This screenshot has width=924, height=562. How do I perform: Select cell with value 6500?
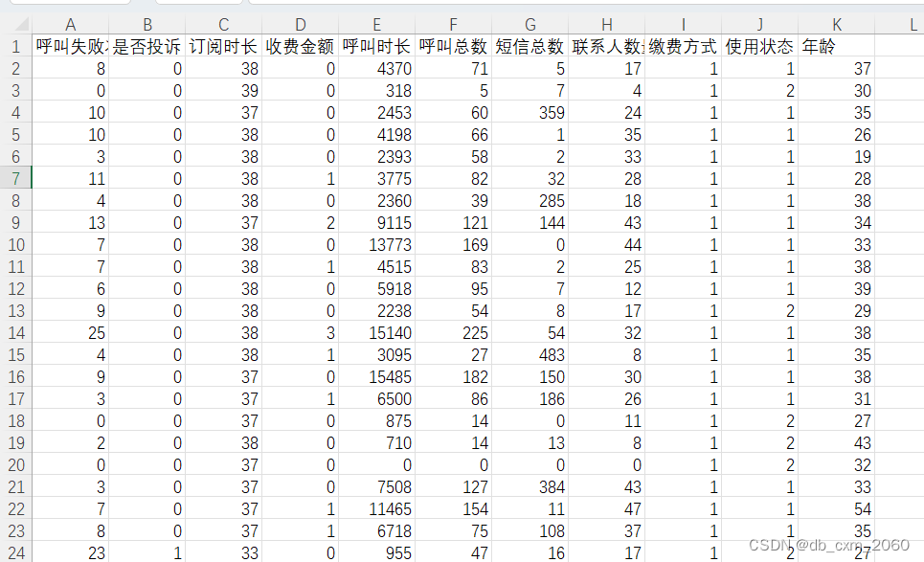coord(376,399)
